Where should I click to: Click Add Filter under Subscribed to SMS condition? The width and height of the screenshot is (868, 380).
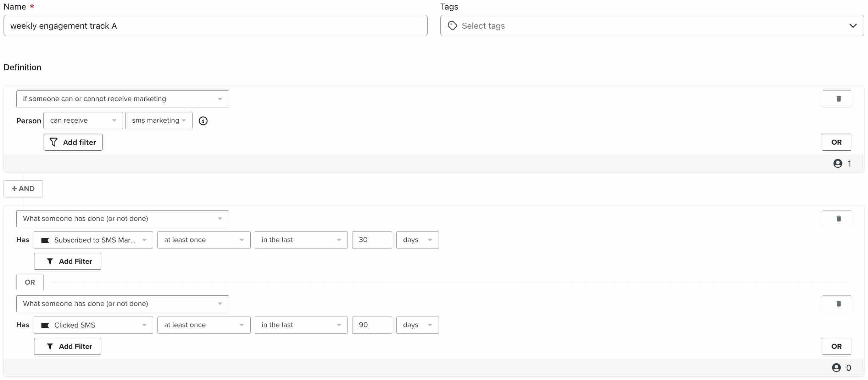click(67, 261)
